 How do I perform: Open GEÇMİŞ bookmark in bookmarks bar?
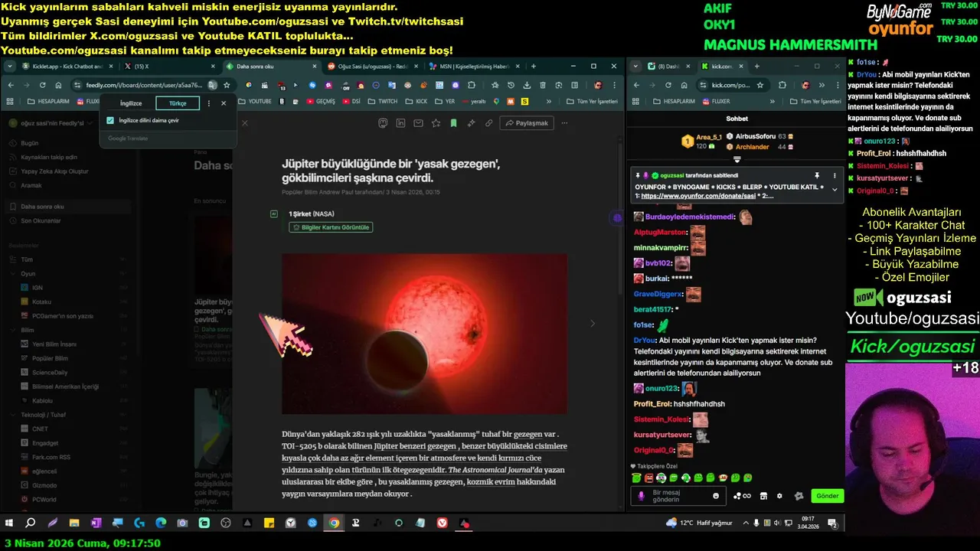click(x=321, y=101)
